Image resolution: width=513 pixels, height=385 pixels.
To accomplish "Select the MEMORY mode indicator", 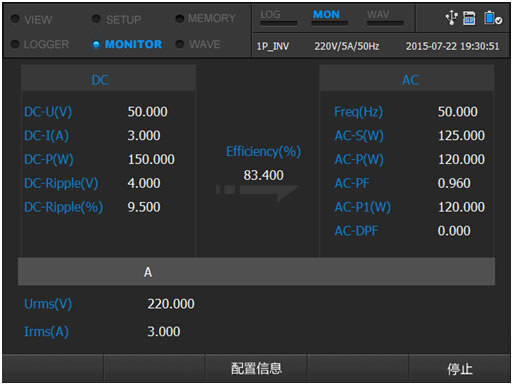I will click(206, 18).
